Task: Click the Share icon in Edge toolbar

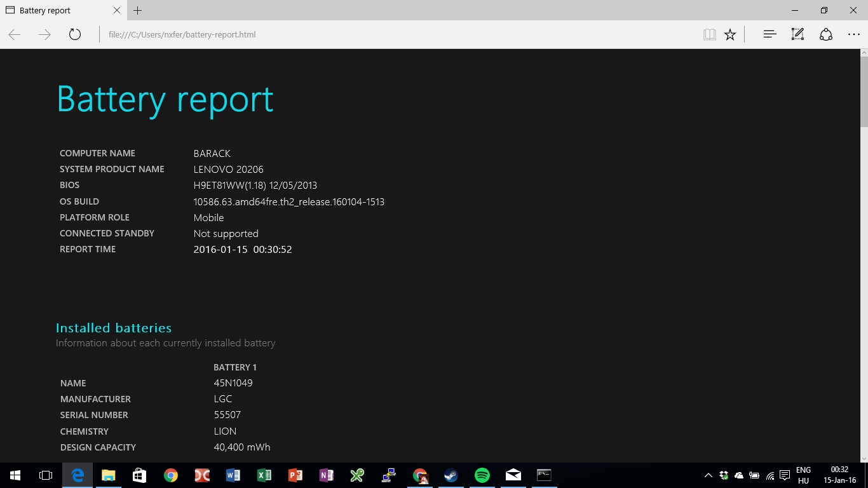Action: (825, 34)
